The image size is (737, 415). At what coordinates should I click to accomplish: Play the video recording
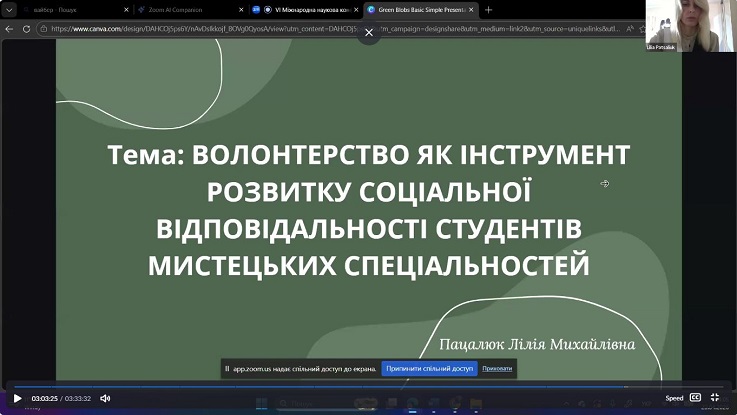pyautogui.click(x=17, y=398)
